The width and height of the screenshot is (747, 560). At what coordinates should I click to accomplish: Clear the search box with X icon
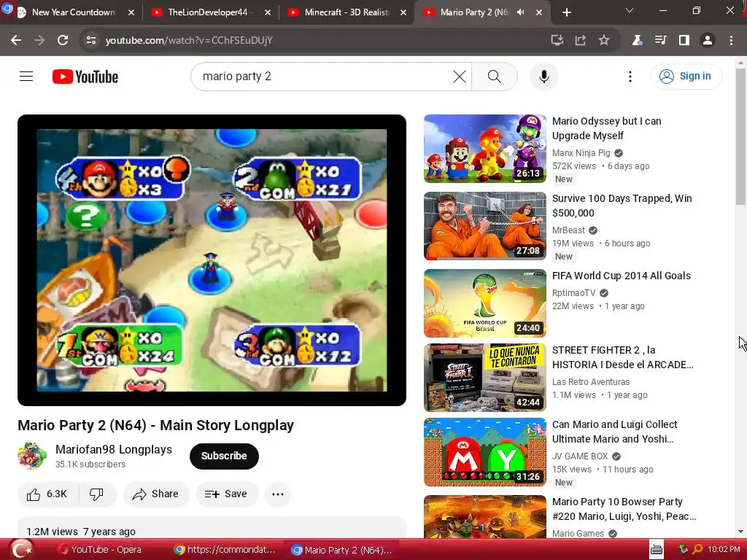click(x=460, y=76)
